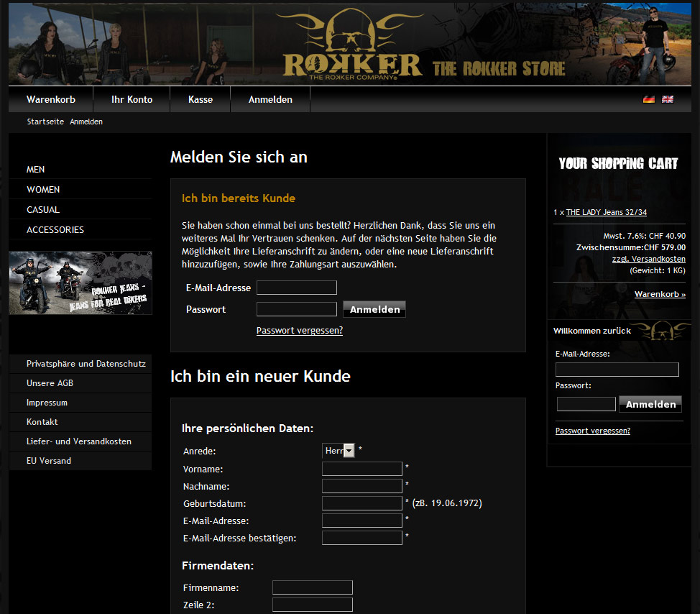Click Passwort vergessen link under login form
The height and width of the screenshot is (614, 700).
[x=300, y=331]
